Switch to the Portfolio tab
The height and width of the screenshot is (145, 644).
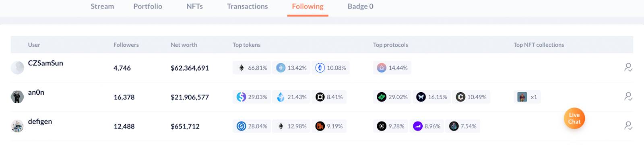pyautogui.click(x=148, y=6)
